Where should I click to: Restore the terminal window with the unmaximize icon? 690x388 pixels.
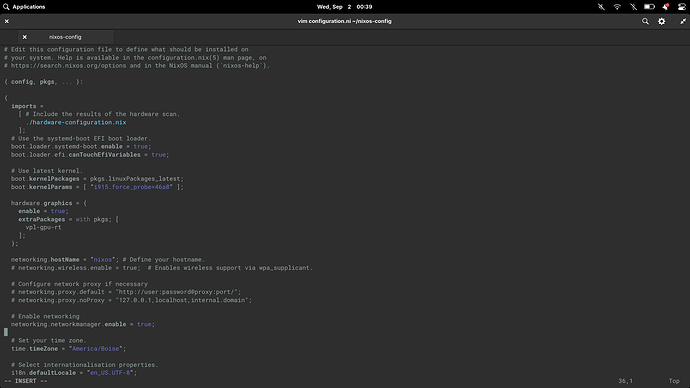coord(683,21)
